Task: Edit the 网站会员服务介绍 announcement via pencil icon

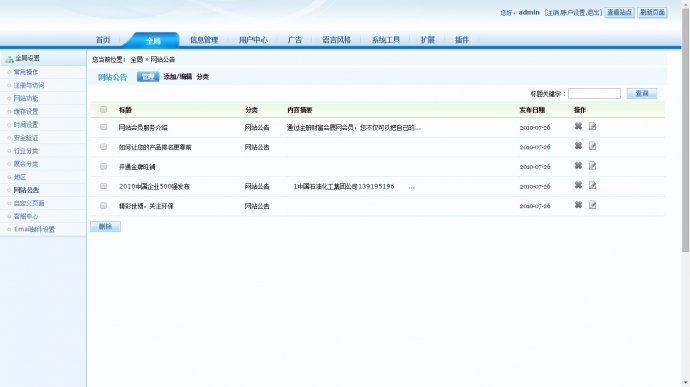Action: point(592,126)
